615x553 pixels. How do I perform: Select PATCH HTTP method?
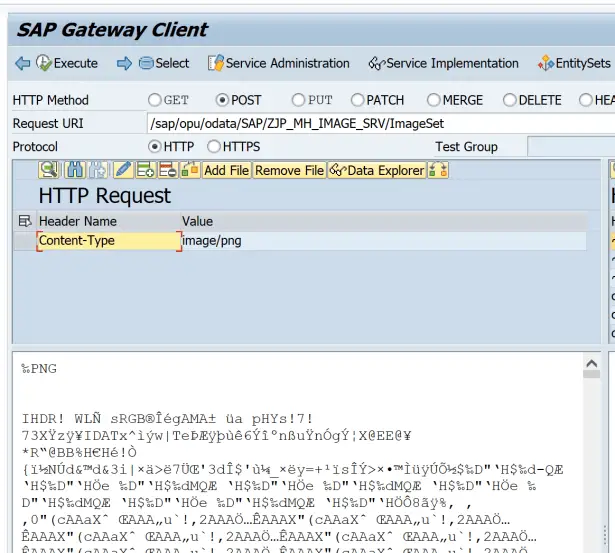point(357,100)
